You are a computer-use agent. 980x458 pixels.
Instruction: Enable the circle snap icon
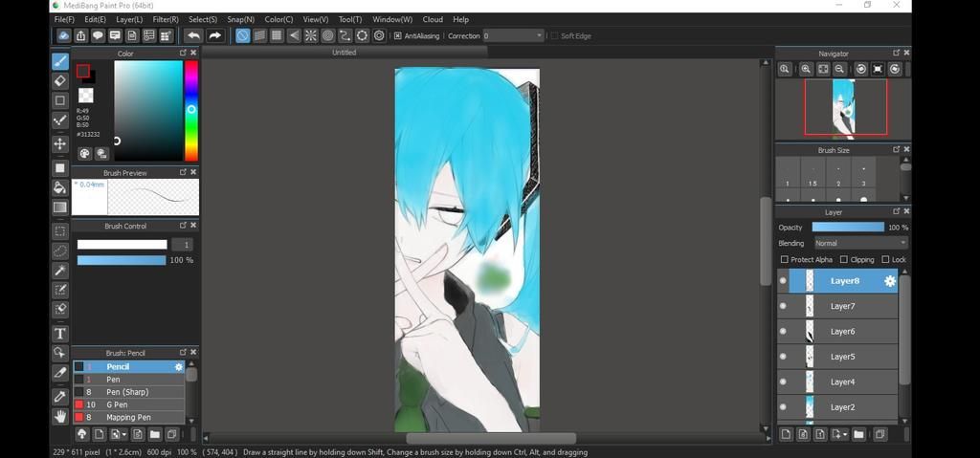pyautogui.click(x=327, y=35)
